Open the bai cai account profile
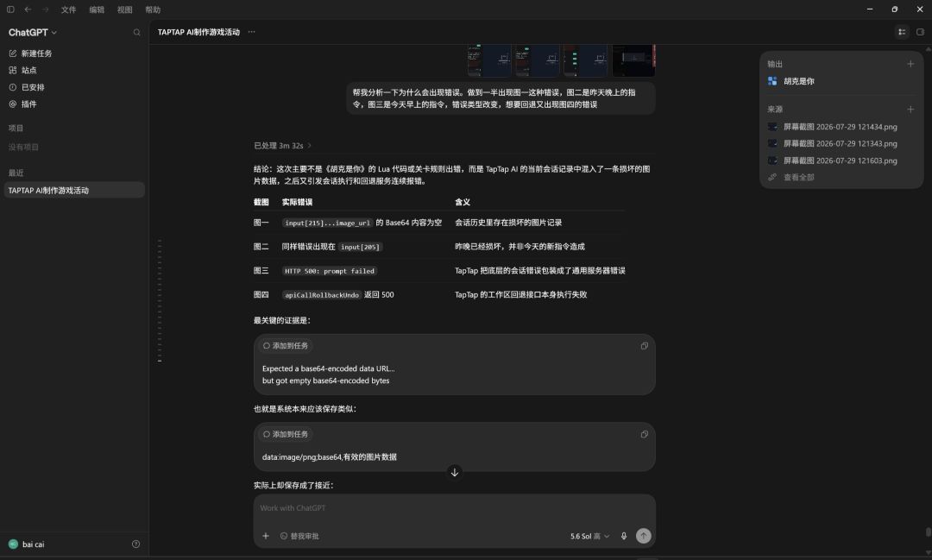This screenshot has height=560, width=932. pyautogui.click(x=27, y=544)
